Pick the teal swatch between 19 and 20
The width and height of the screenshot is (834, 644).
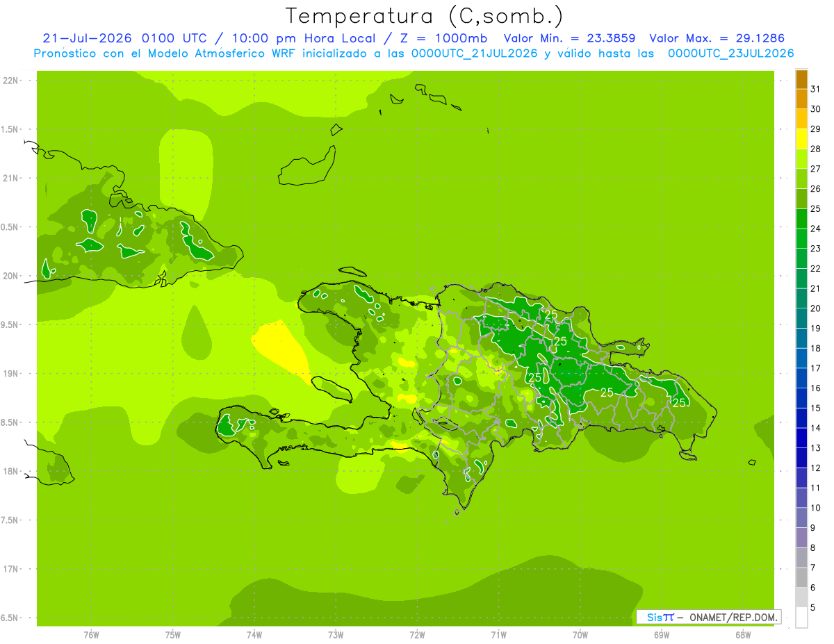click(x=801, y=318)
